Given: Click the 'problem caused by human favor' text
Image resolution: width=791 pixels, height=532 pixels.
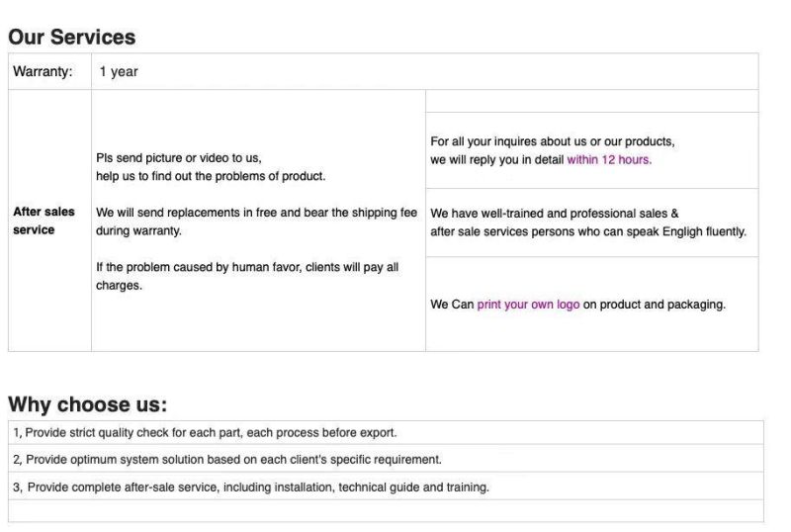Looking at the screenshot, I should (x=247, y=276).
